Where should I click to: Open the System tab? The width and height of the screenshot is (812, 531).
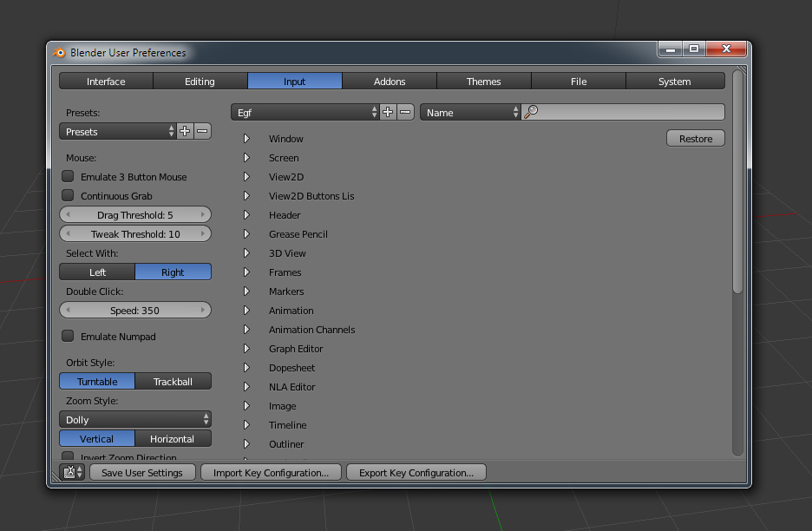click(675, 82)
